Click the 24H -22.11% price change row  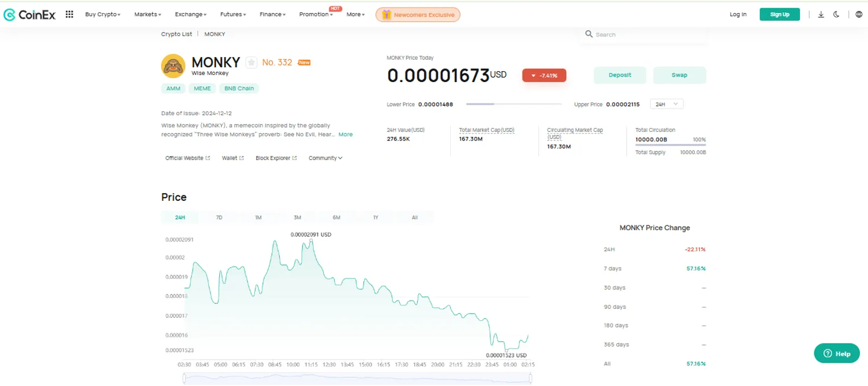[x=654, y=250]
